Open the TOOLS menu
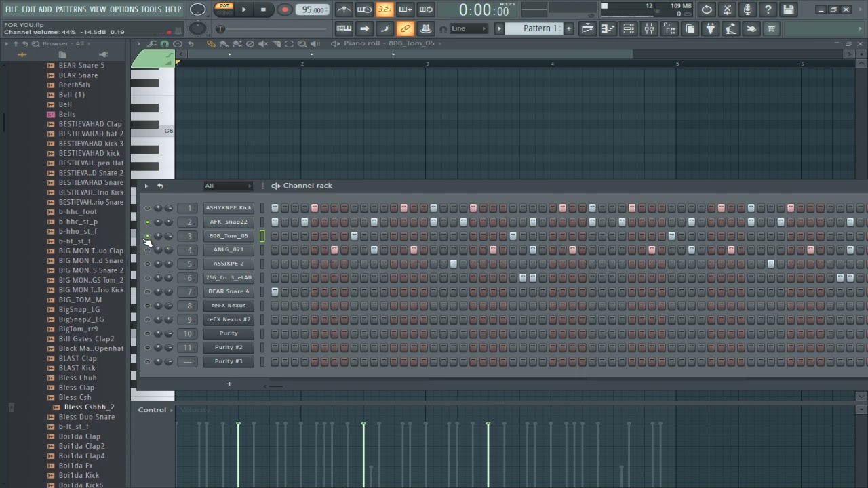 tap(151, 9)
